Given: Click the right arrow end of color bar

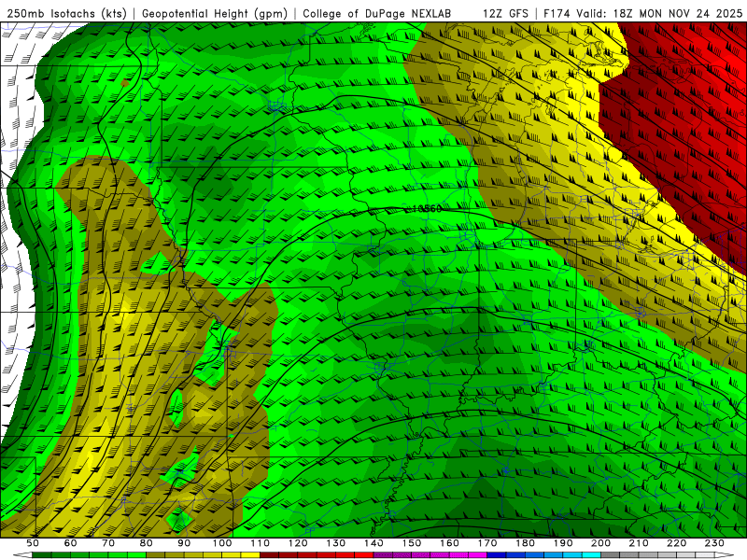Looking at the screenshot, I should 725,554.
